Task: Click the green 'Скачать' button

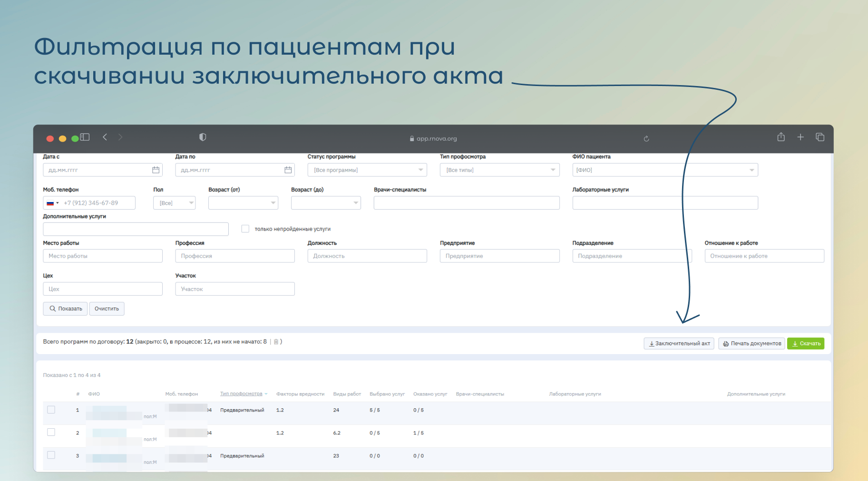Action: (x=806, y=344)
